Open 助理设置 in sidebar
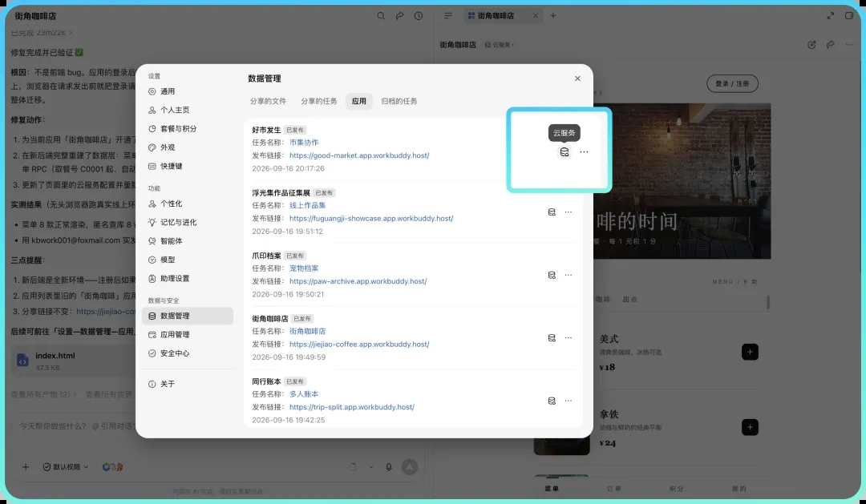Screen dimensions: 866x504 187,279
